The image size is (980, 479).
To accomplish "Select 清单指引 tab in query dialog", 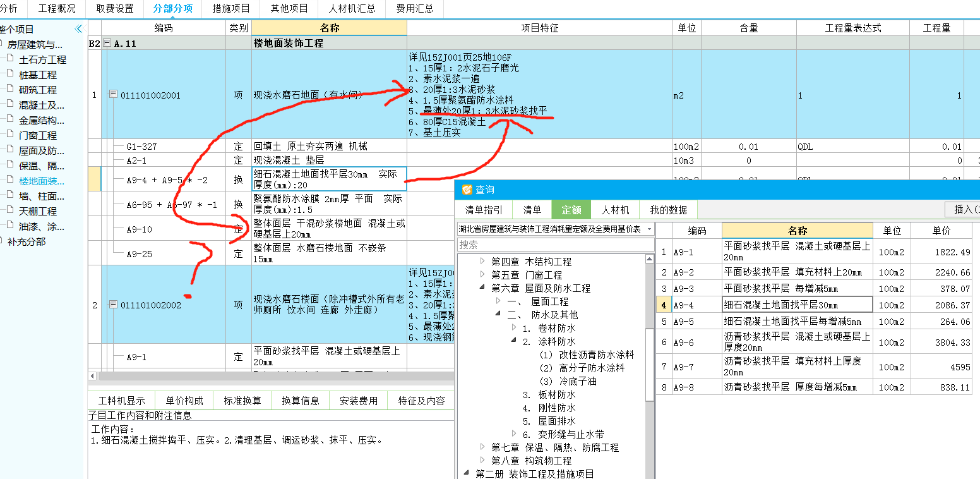I will tap(484, 210).
